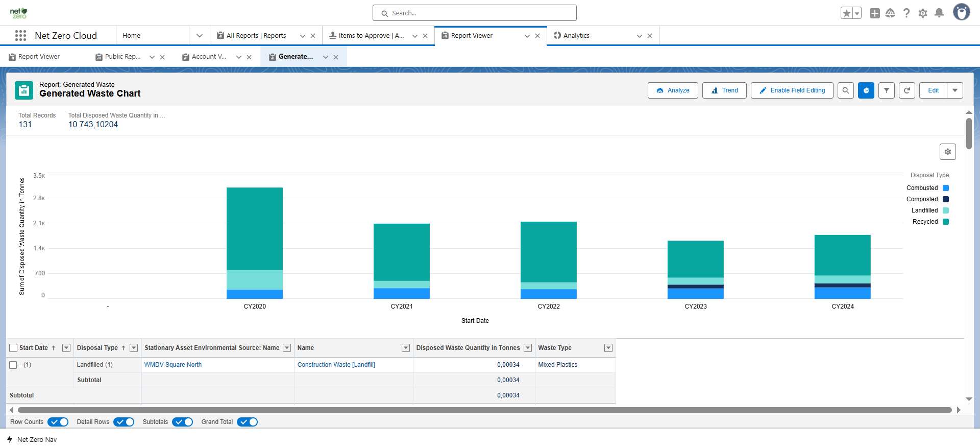This screenshot has width=980, height=448.
Task: Refresh the report with the reload icon
Action: (x=907, y=90)
